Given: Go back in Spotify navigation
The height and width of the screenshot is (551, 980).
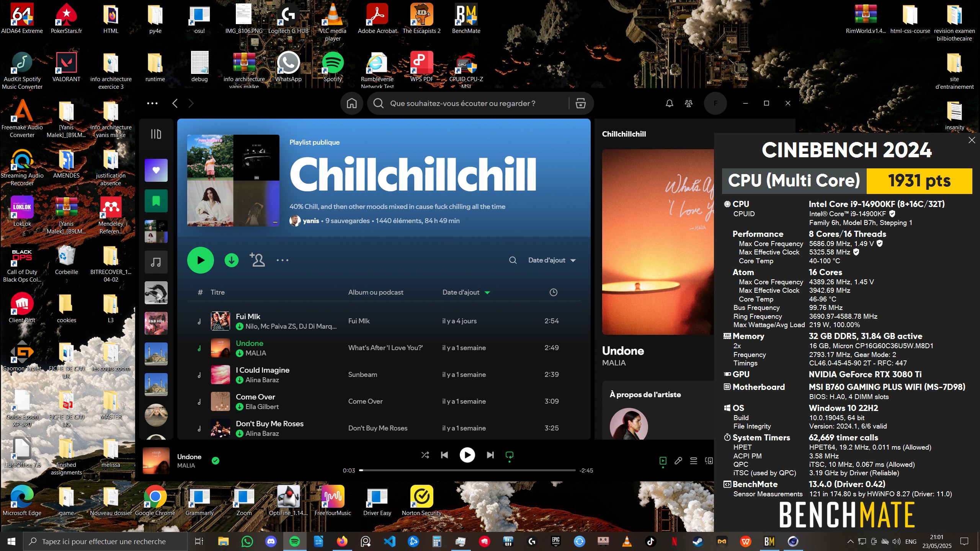Looking at the screenshot, I should click(175, 103).
